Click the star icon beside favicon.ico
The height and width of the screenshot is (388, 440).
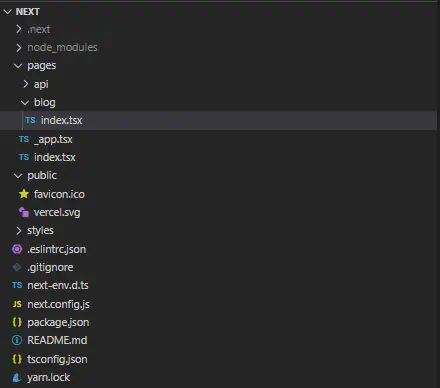(24, 194)
